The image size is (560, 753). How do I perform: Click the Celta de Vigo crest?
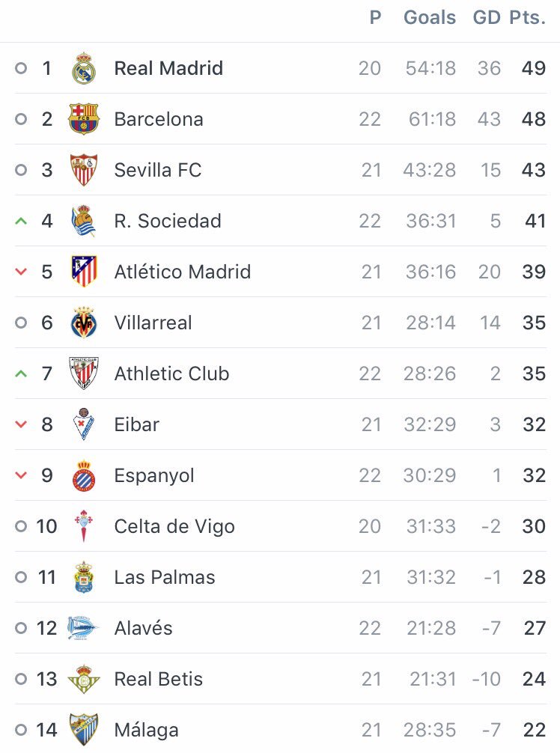pyautogui.click(x=84, y=526)
